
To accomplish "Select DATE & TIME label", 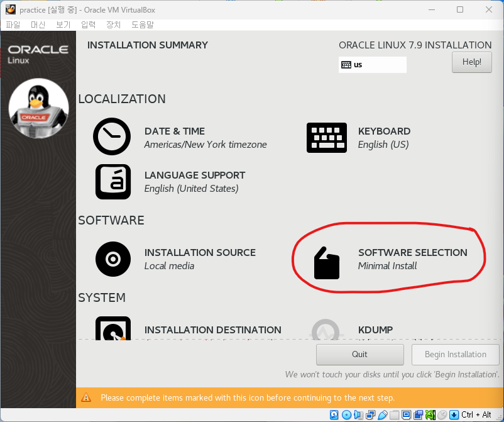I will pyautogui.click(x=175, y=131).
